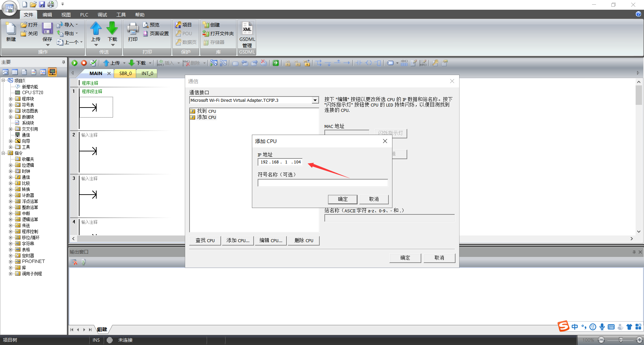Click the zoom out minus button
The image size is (644, 345).
tap(601, 340)
